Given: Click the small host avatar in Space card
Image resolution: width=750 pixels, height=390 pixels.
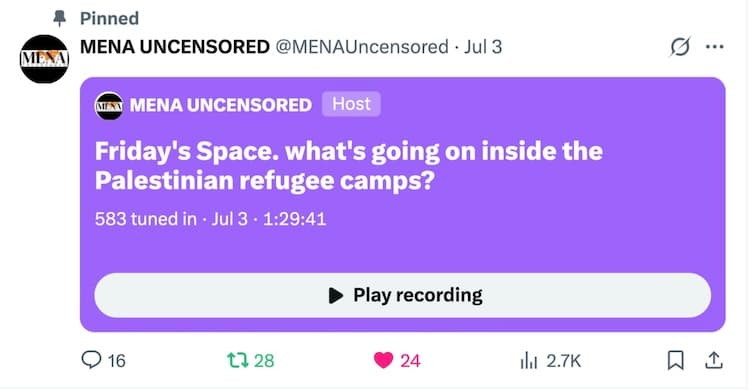Looking at the screenshot, I should click(109, 105).
